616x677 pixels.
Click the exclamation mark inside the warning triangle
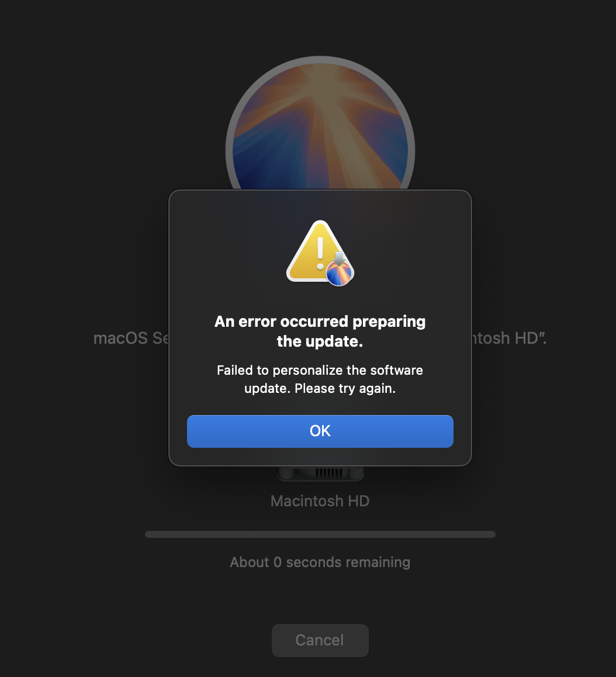320,254
